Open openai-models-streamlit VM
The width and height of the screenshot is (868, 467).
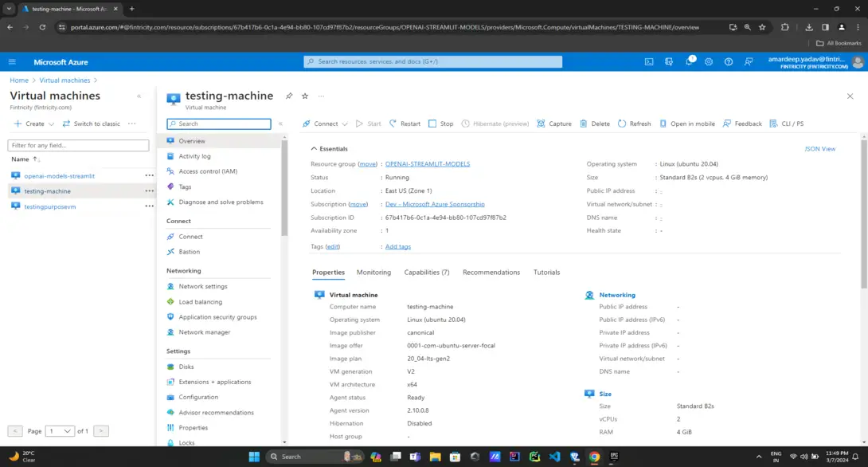59,176
